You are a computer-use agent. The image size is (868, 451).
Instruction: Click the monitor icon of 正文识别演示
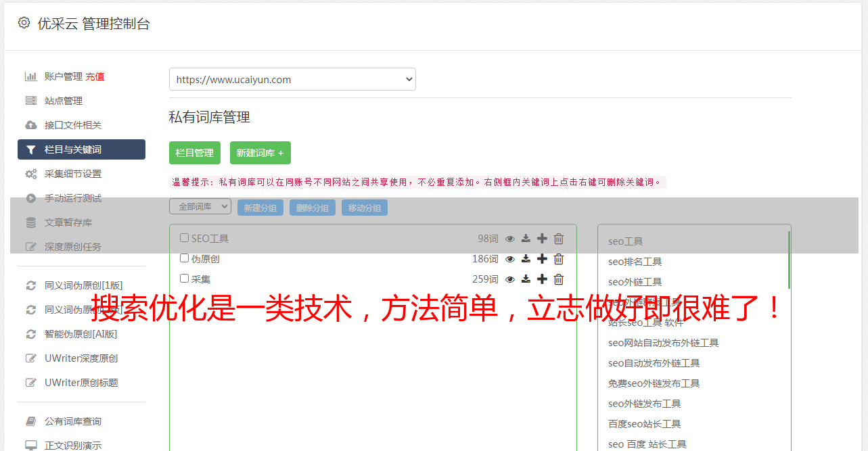31,446
